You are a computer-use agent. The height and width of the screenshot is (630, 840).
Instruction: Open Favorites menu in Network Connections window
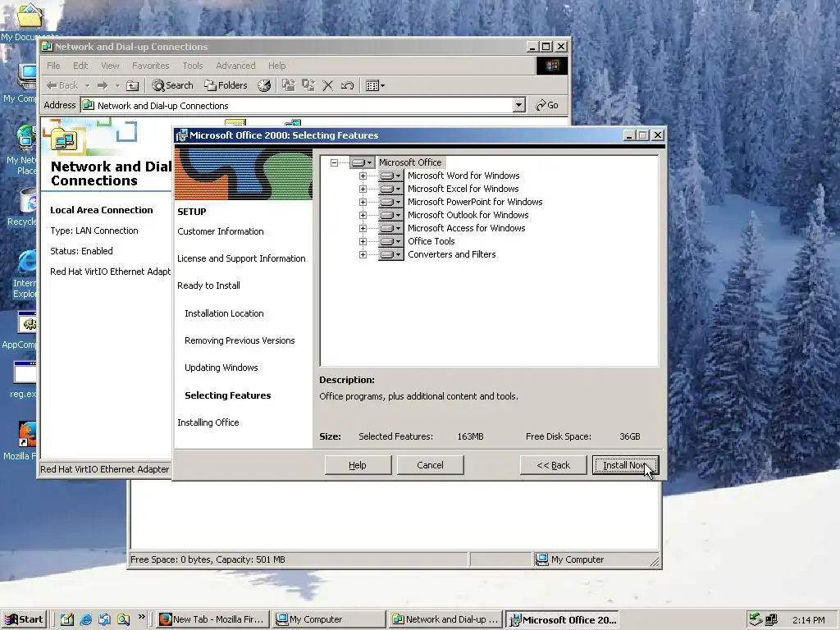pos(151,66)
